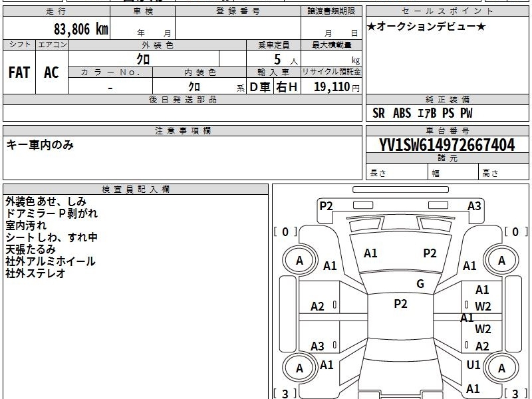Select the D車 import cell
Viewport: 532px width, 399px height.
(260, 87)
